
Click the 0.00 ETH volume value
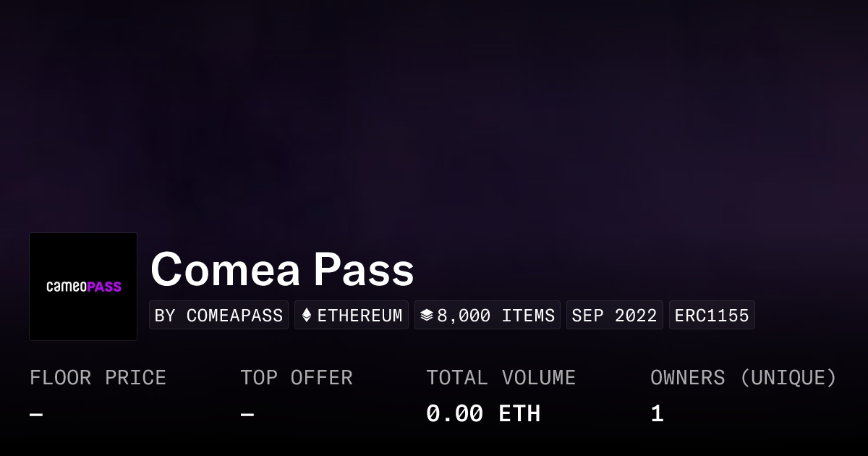pos(482,414)
